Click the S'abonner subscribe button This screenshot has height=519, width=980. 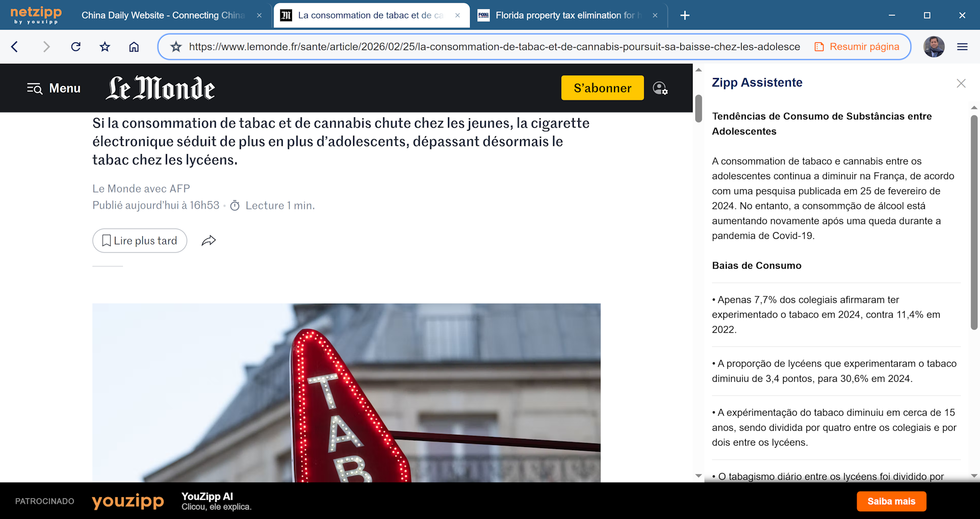pos(602,88)
